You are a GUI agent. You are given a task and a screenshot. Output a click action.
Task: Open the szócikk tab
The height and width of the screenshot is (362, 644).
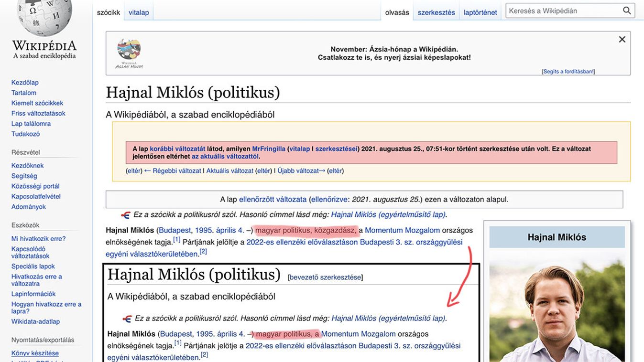click(x=109, y=12)
